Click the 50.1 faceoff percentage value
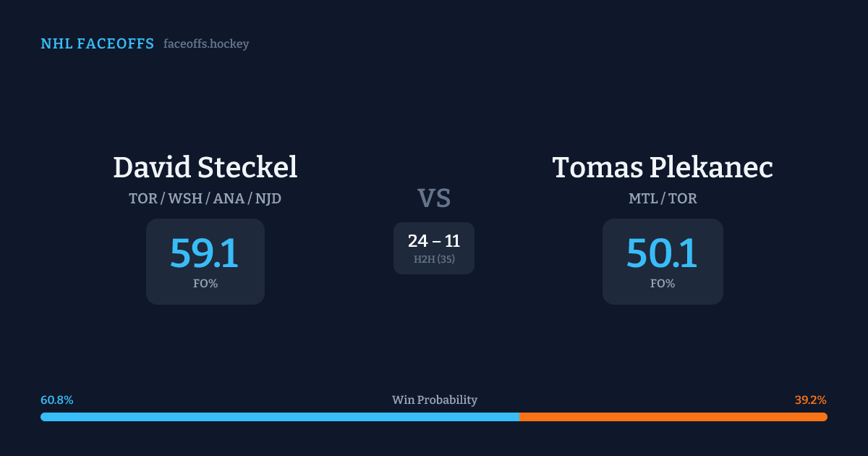The width and height of the screenshot is (868, 456). tap(662, 253)
